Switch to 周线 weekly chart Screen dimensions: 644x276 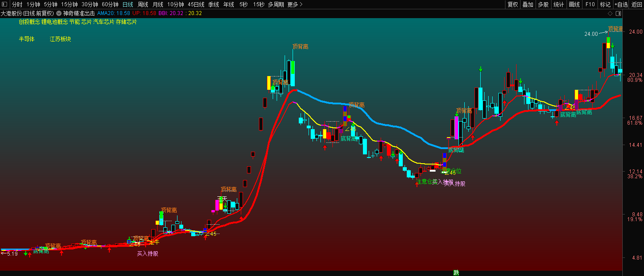[x=143, y=4]
